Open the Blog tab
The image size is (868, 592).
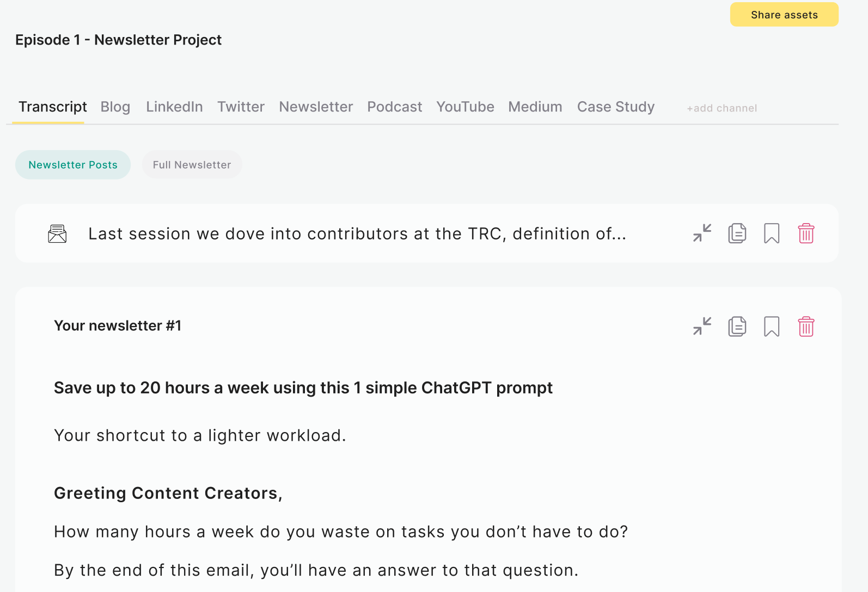click(x=115, y=107)
